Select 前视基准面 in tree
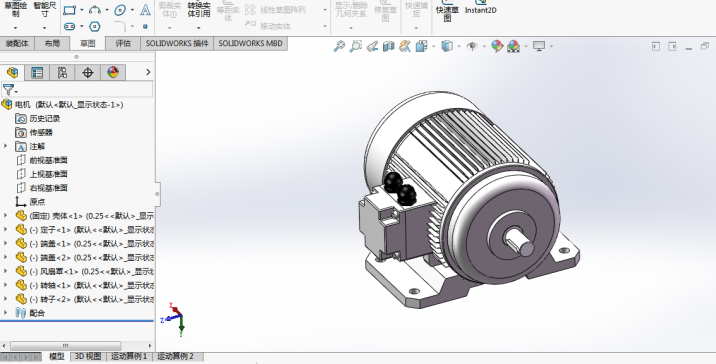716x364 pixels. pyautogui.click(x=48, y=160)
